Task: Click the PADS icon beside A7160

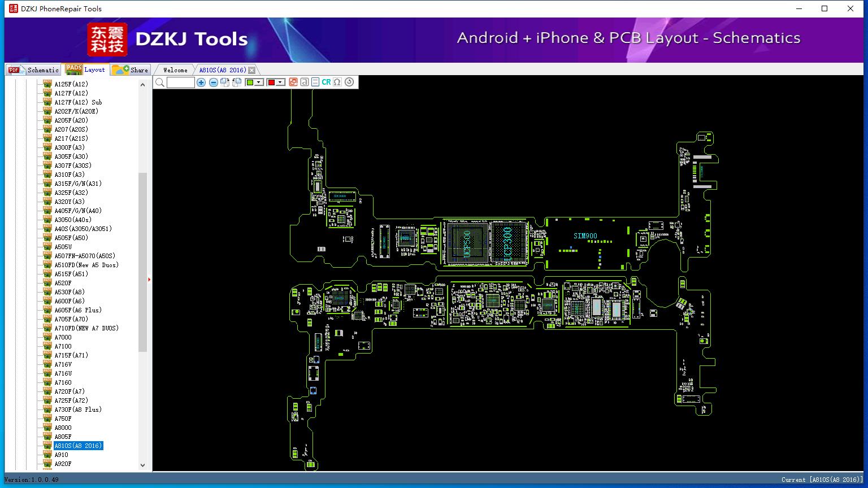Action: tap(47, 382)
